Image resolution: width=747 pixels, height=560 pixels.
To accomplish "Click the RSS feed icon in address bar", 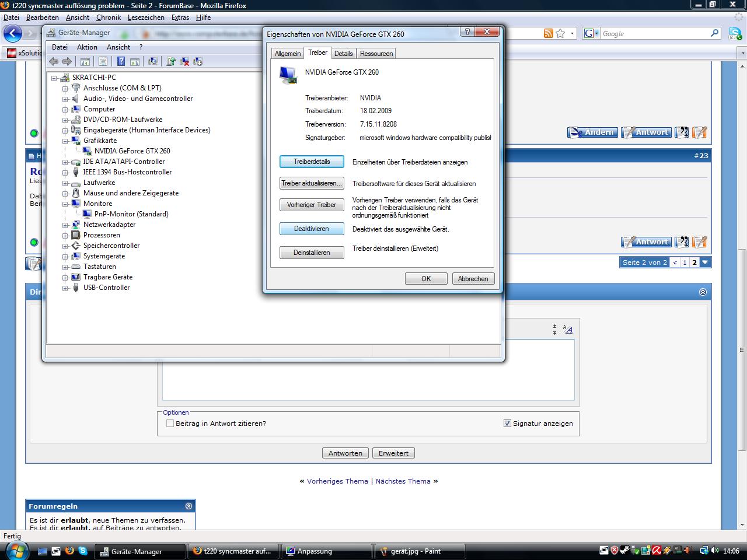I will tap(548, 33).
